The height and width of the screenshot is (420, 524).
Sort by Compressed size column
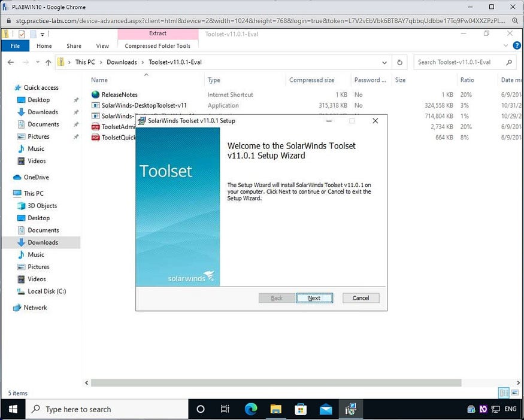click(311, 80)
